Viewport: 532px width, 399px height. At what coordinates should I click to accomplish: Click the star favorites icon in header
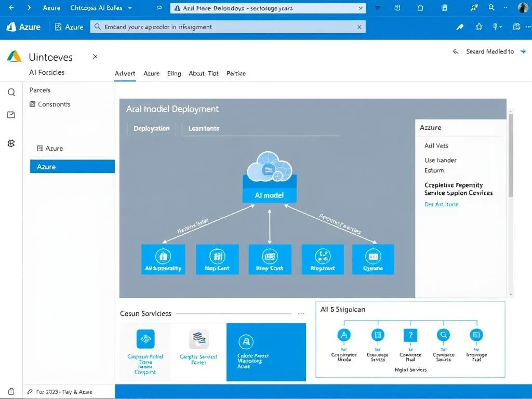pos(478,27)
